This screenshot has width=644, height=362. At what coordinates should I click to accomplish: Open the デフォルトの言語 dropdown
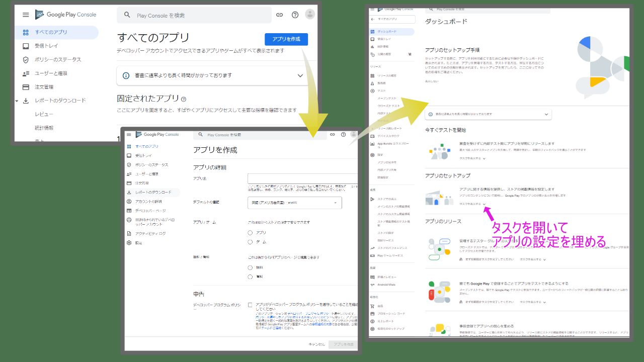pyautogui.click(x=295, y=203)
